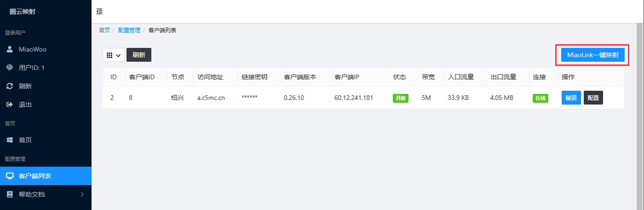
Task: Click the ID column header
Action: pos(113,77)
